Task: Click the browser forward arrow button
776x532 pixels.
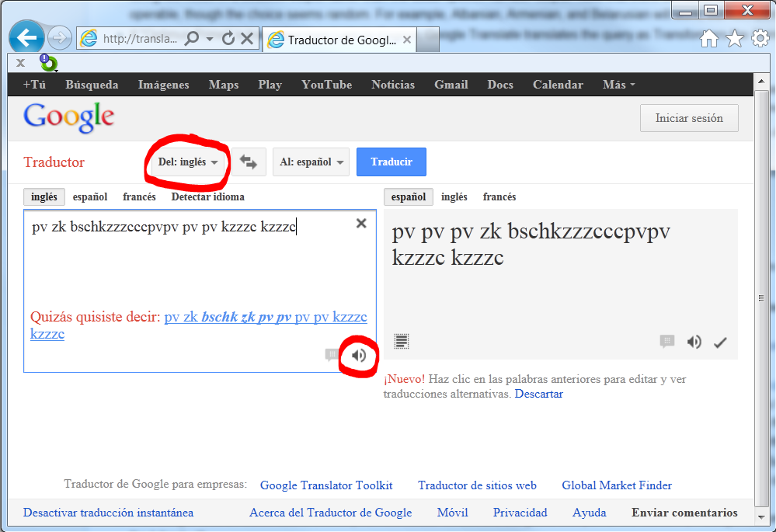Action: 60,37
